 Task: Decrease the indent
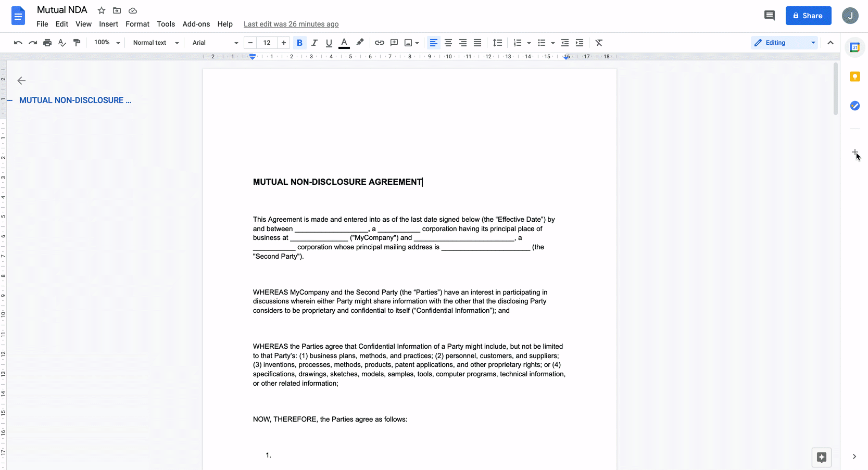[x=565, y=43]
